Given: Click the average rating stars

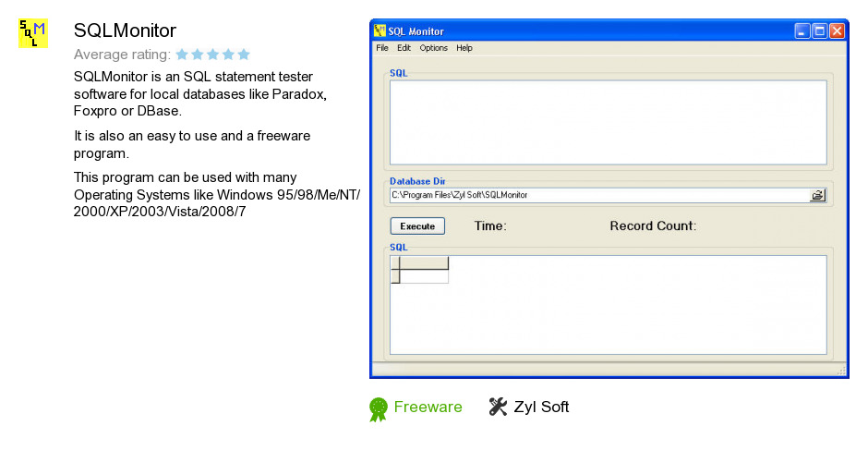Looking at the screenshot, I should (212, 55).
